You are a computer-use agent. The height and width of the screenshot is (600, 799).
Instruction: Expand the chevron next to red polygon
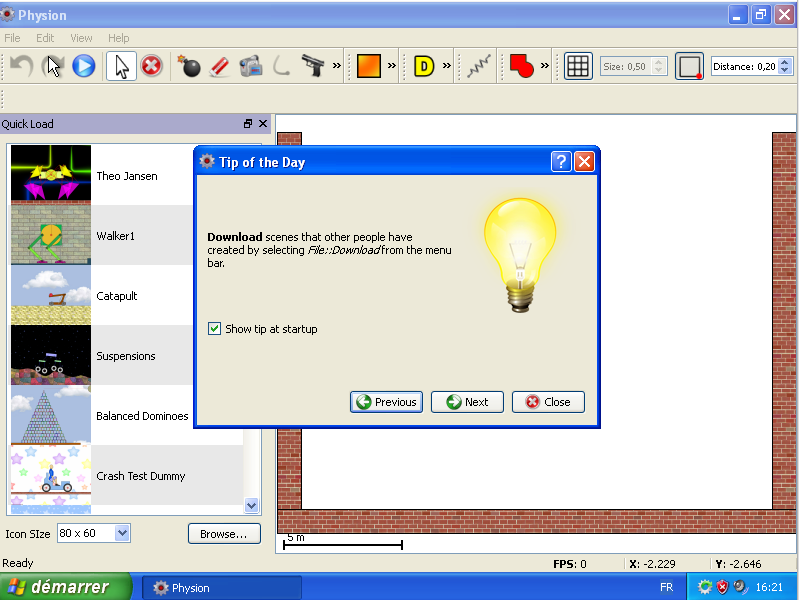pos(545,66)
